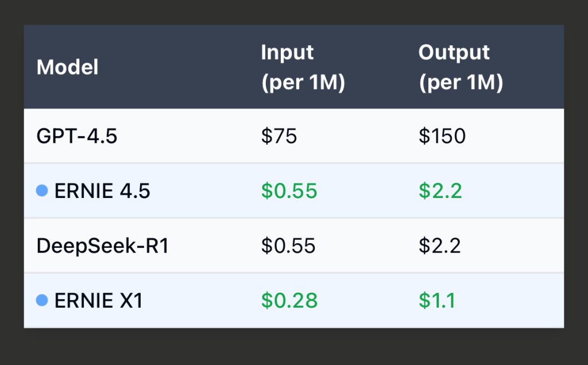Click the word Output in the header

click(x=454, y=53)
